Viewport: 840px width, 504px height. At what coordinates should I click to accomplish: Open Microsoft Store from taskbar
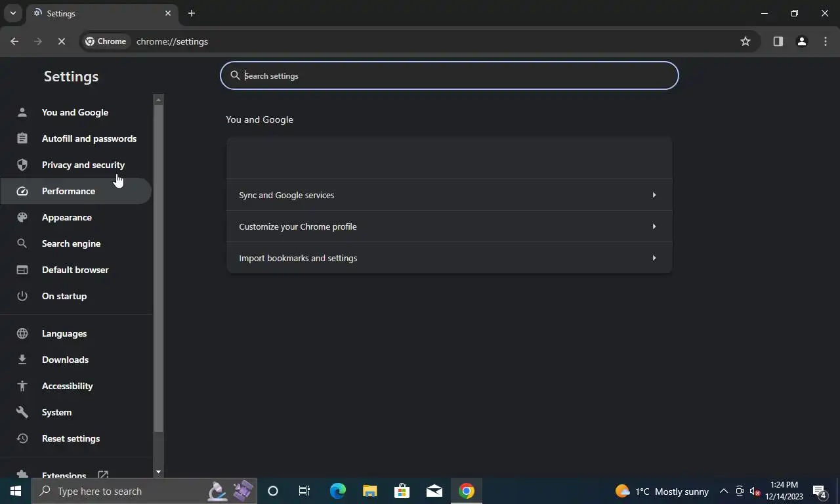tap(402, 491)
